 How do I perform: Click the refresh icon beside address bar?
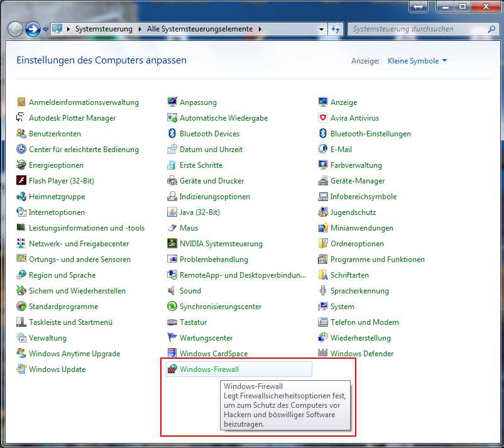[336, 30]
